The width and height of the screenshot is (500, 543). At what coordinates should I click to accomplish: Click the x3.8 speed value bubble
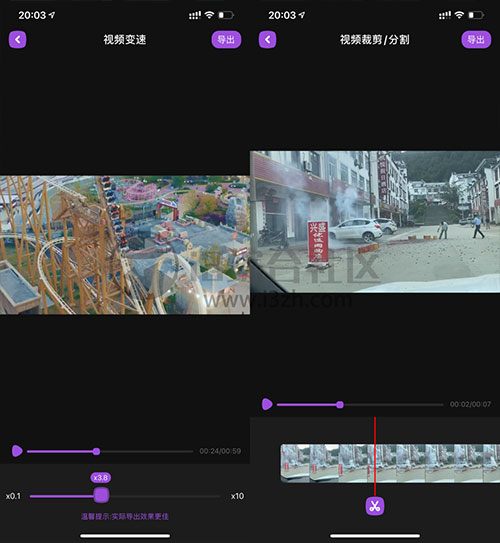click(101, 478)
